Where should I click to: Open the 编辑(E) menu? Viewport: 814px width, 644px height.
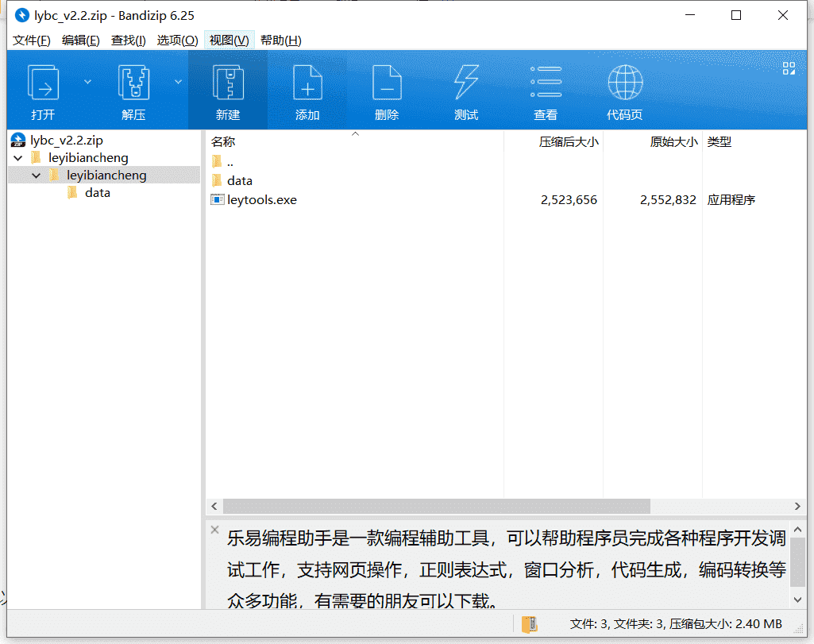pyautogui.click(x=80, y=40)
